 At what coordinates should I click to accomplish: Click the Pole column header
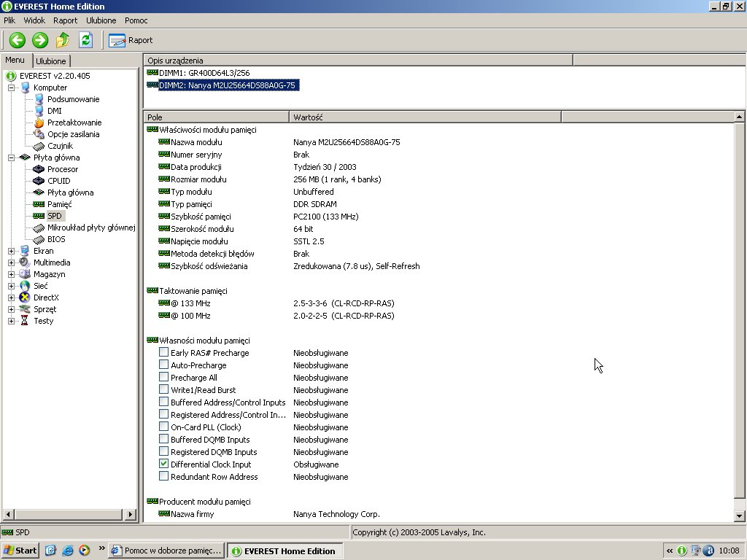click(216, 117)
